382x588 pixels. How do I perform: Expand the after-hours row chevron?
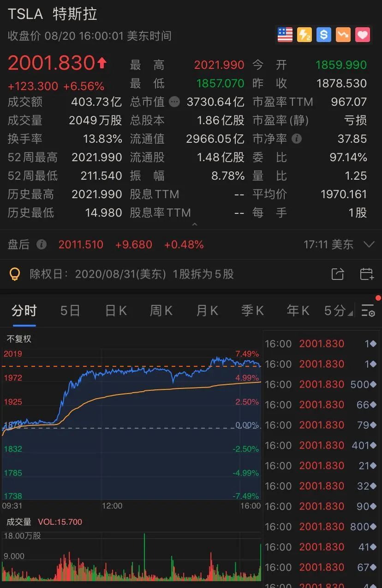tap(369, 244)
